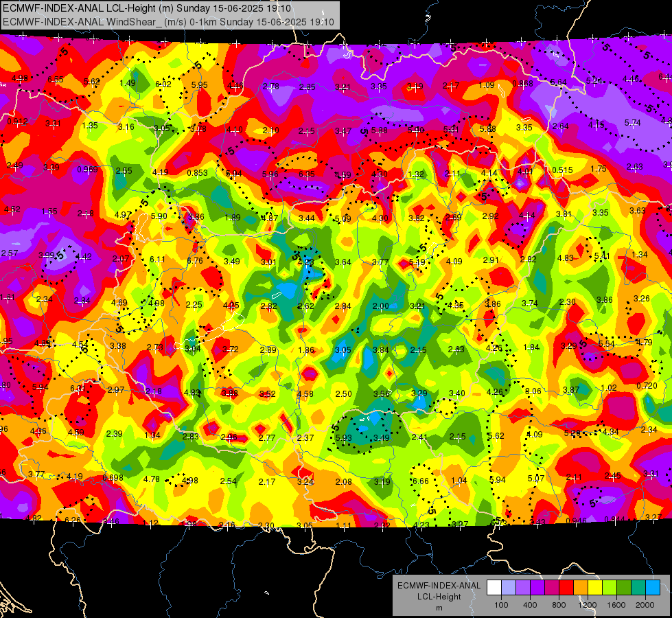Click the pale lavender swatch in the legend

(x=509, y=588)
